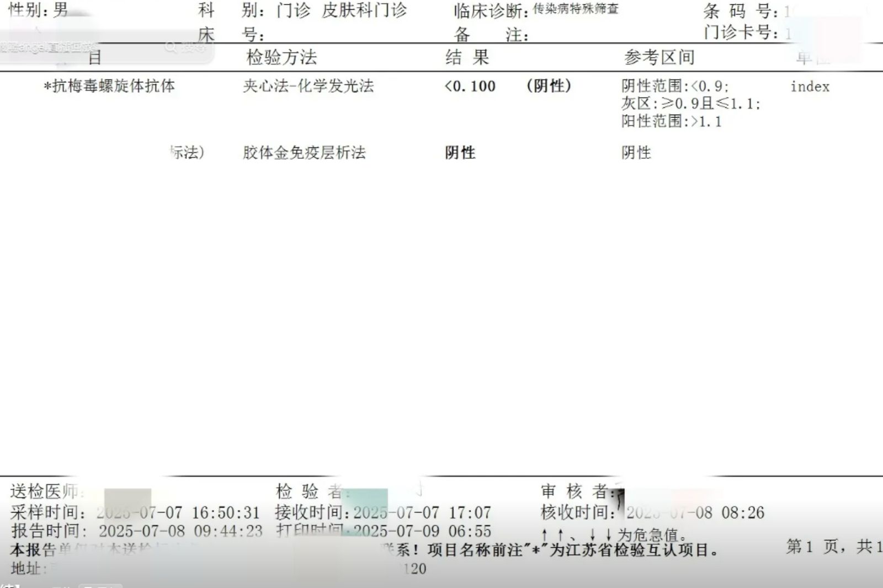The image size is (883, 588).
Task: Click the 传染病特殊筛查 diagnosis text
Action: click(x=576, y=9)
